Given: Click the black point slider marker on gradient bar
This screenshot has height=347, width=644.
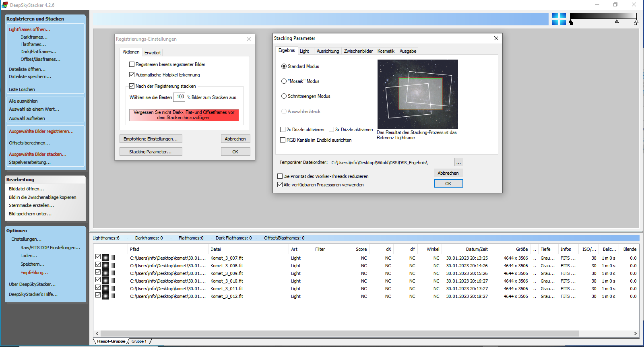Looking at the screenshot, I should click(571, 23).
